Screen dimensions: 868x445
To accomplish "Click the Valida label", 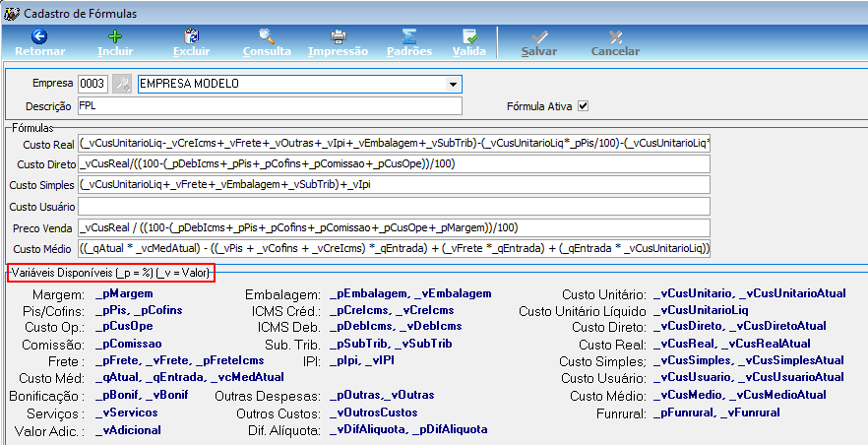I will (x=469, y=51).
